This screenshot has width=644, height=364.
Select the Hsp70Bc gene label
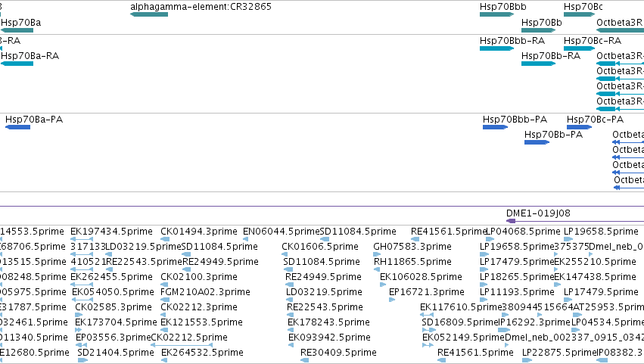pos(583,7)
